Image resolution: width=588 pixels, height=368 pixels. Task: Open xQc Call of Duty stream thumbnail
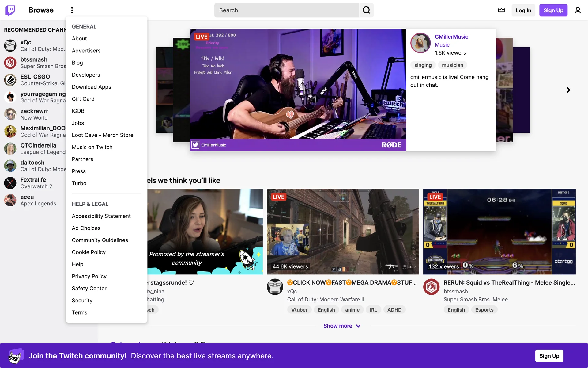pos(343,232)
